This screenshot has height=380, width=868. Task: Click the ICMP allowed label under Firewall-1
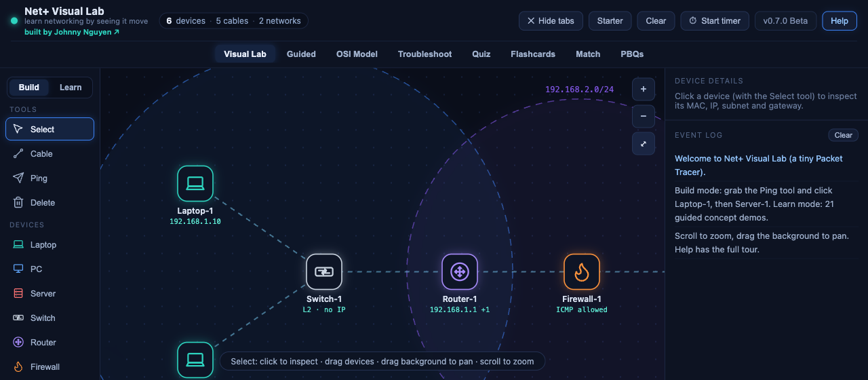(582, 309)
